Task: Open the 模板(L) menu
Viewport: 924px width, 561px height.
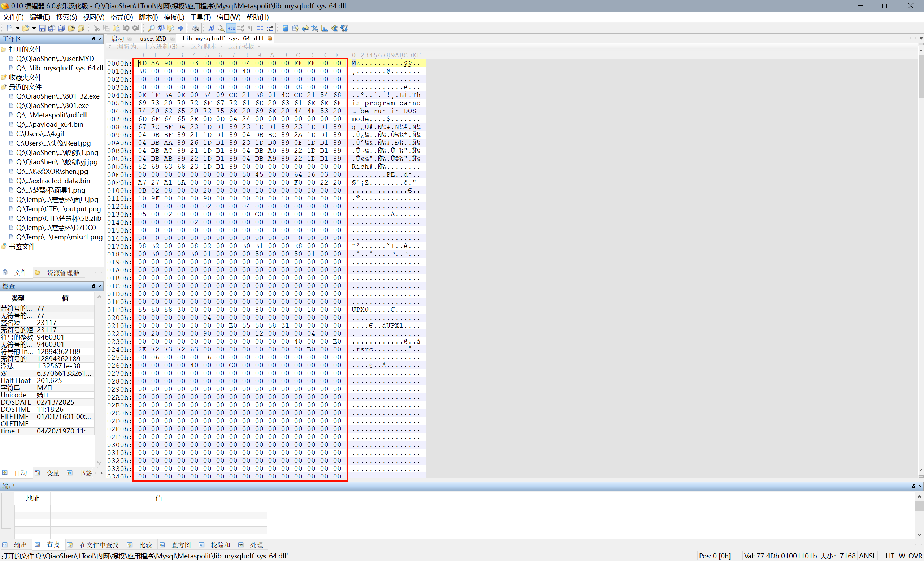Action: (174, 17)
